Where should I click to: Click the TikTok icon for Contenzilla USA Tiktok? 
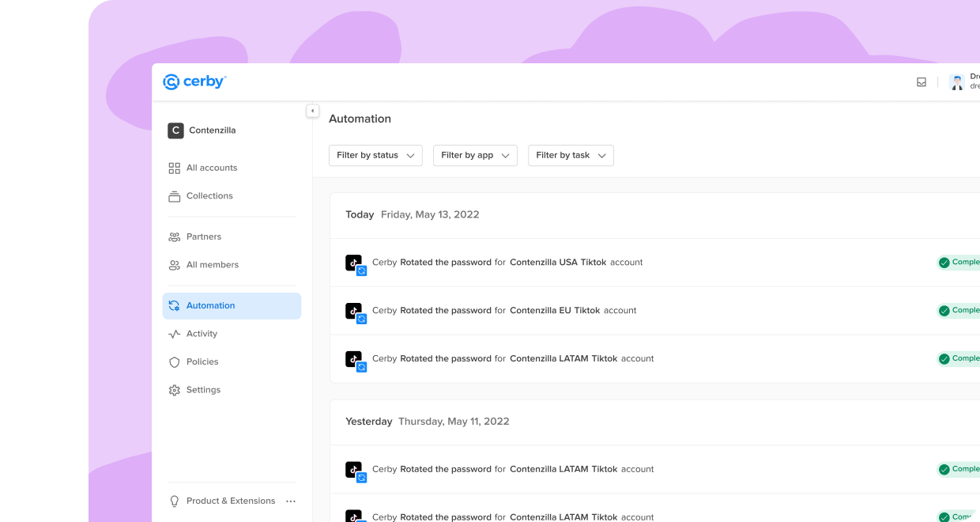[353, 263]
